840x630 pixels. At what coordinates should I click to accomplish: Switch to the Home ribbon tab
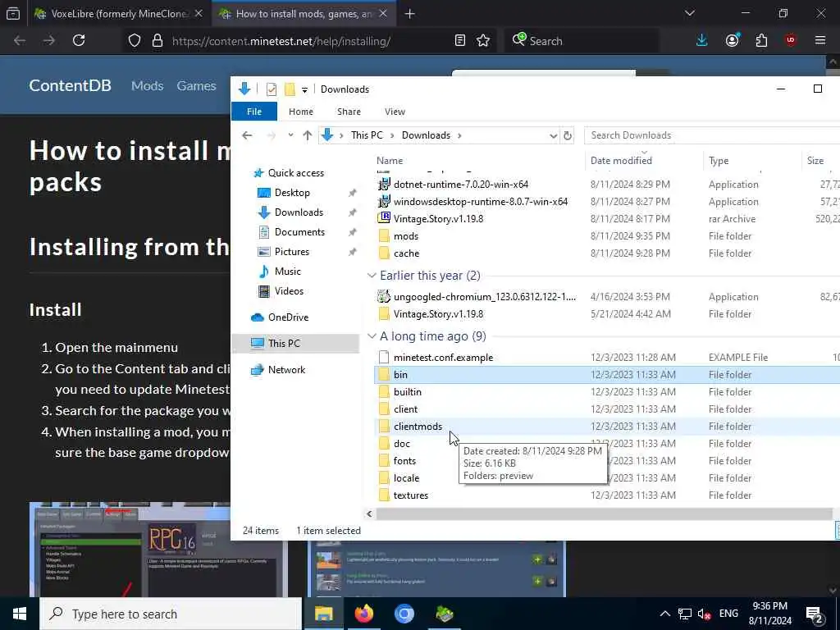pyautogui.click(x=300, y=112)
